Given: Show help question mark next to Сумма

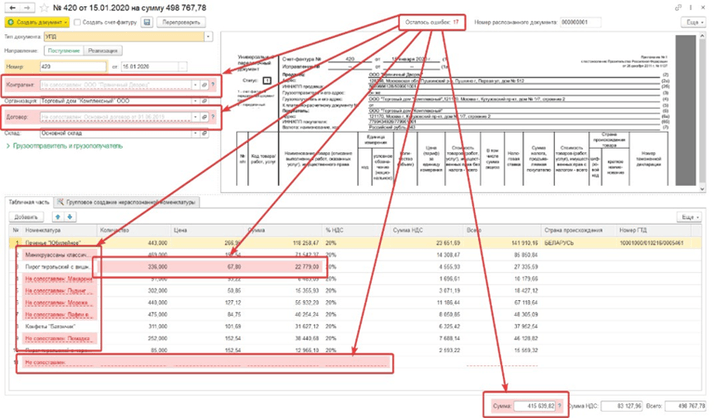Looking at the screenshot, I should (560, 405).
